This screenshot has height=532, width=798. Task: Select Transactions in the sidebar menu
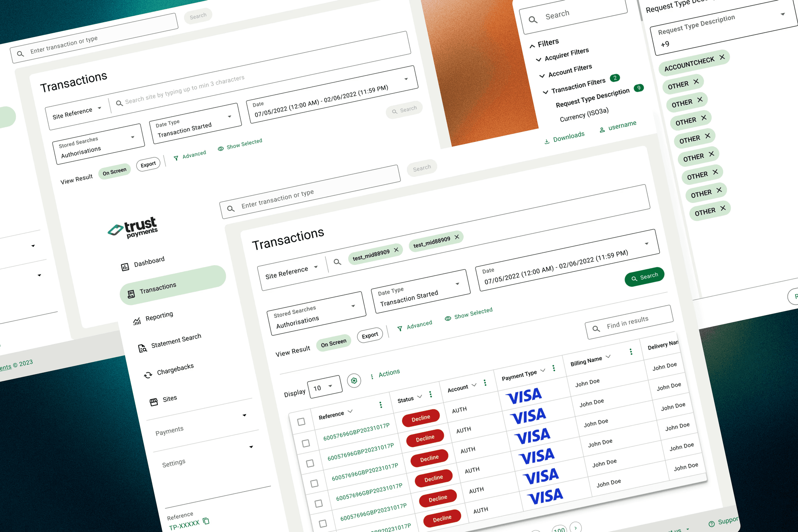click(158, 289)
